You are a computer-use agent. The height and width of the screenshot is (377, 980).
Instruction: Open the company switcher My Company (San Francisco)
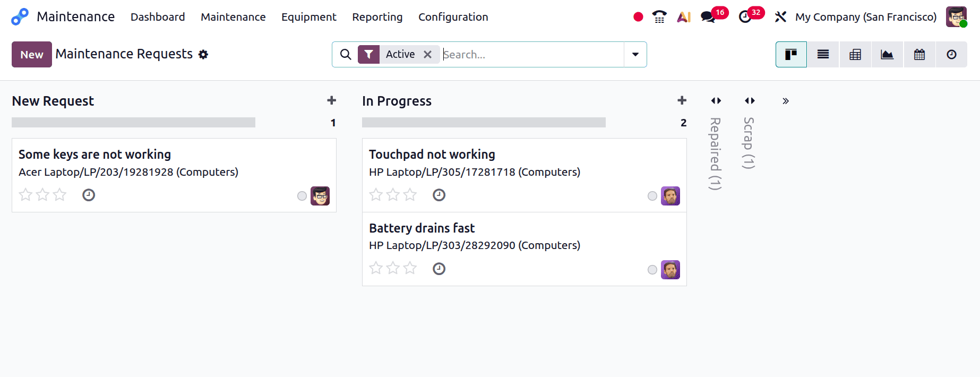click(866, 17)
